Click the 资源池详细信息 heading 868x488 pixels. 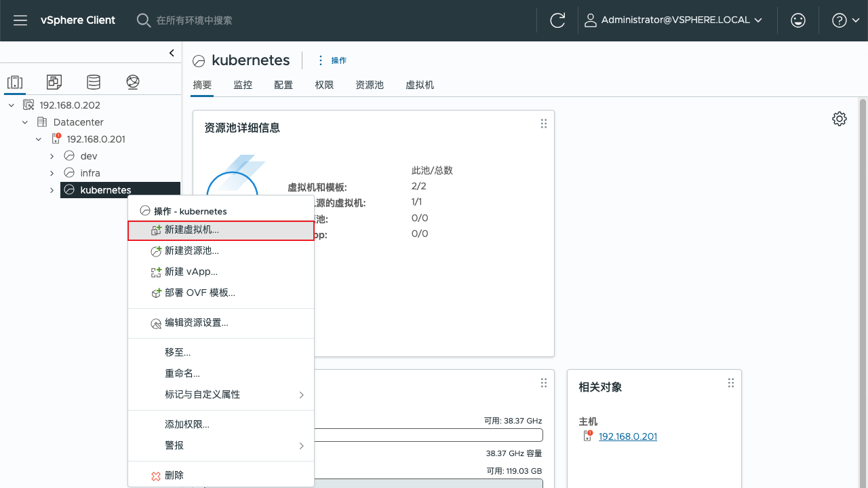tap(242, 128)
